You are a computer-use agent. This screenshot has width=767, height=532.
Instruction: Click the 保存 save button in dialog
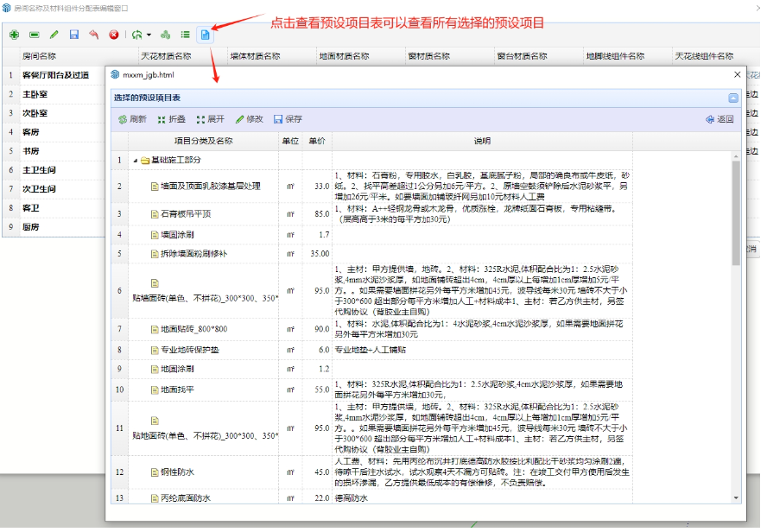288,119
